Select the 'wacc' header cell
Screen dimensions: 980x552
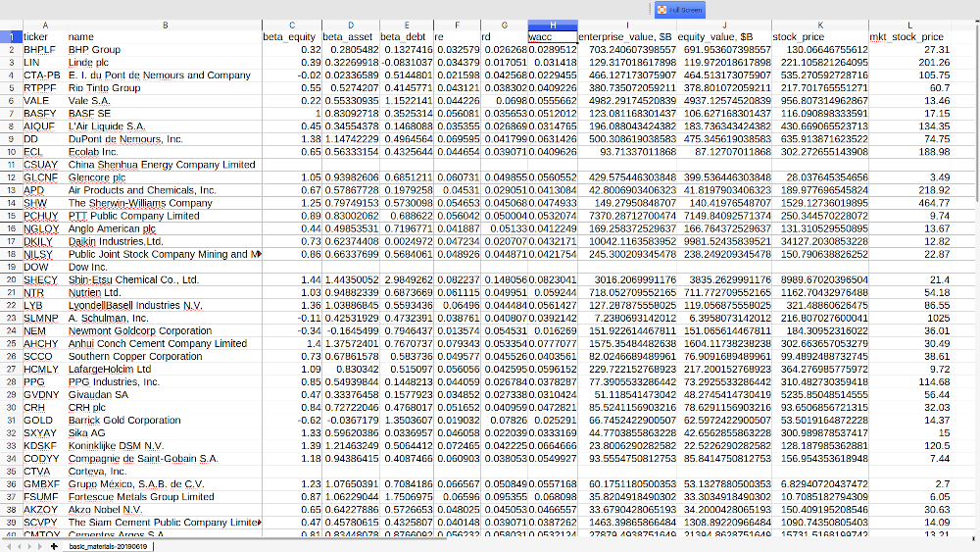coord(553,37)
